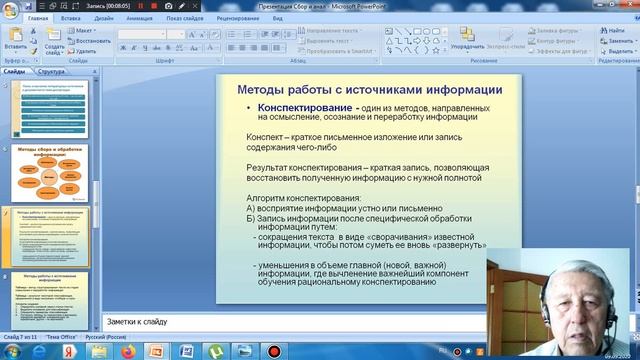Switch to the Анимация ribbon tab
This screenshot has width=640, height=360.
139,18
